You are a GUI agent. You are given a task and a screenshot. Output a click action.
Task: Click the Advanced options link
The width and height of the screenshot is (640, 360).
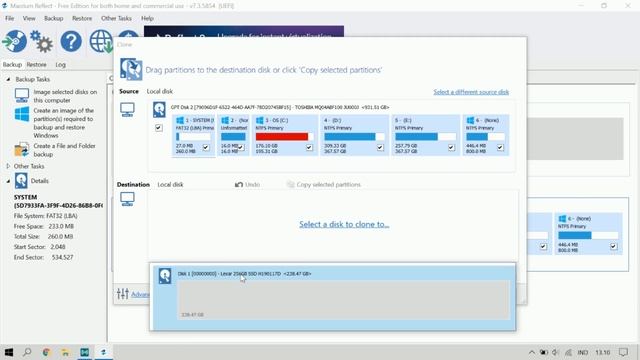pos(140,294)
